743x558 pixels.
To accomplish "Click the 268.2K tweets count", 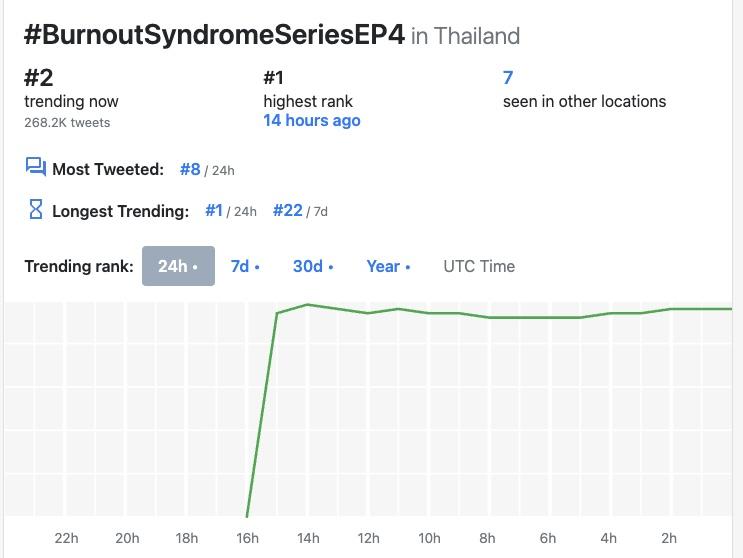I will coord(67,123).
